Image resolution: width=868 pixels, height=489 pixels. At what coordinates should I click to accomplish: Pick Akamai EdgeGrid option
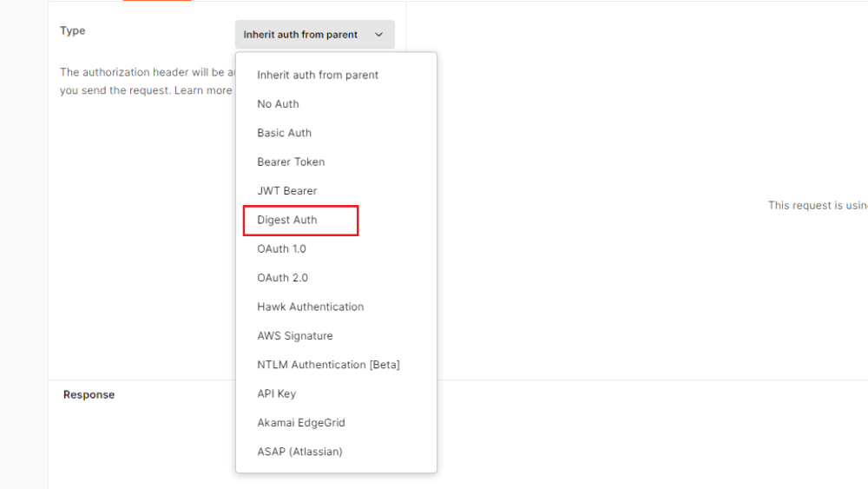coord(300,423)
